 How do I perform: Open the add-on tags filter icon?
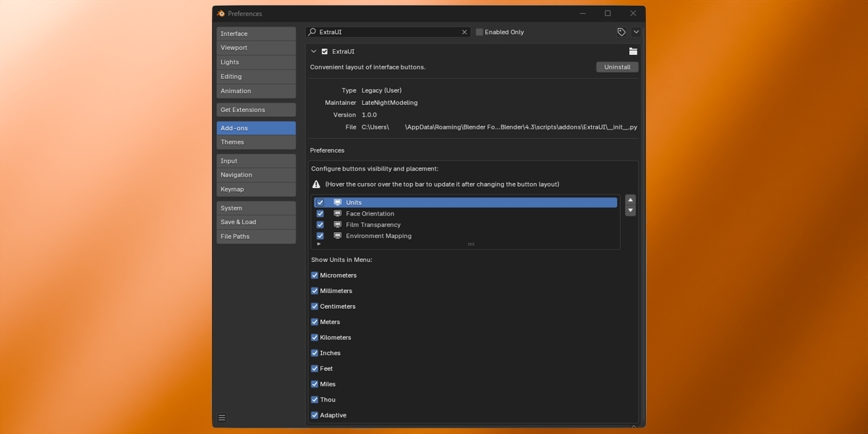click(621, 32)
